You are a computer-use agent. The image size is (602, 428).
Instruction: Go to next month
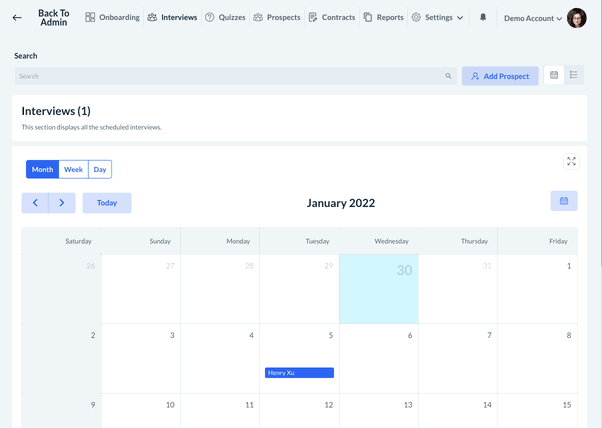pyautogui.click(x=62, y=203)
